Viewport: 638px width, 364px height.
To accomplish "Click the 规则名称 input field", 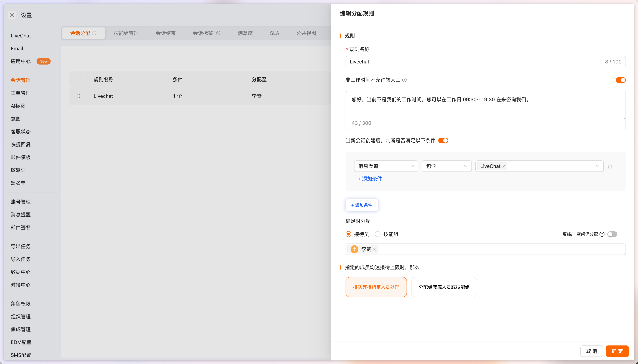I will click(x=475, y=61).
